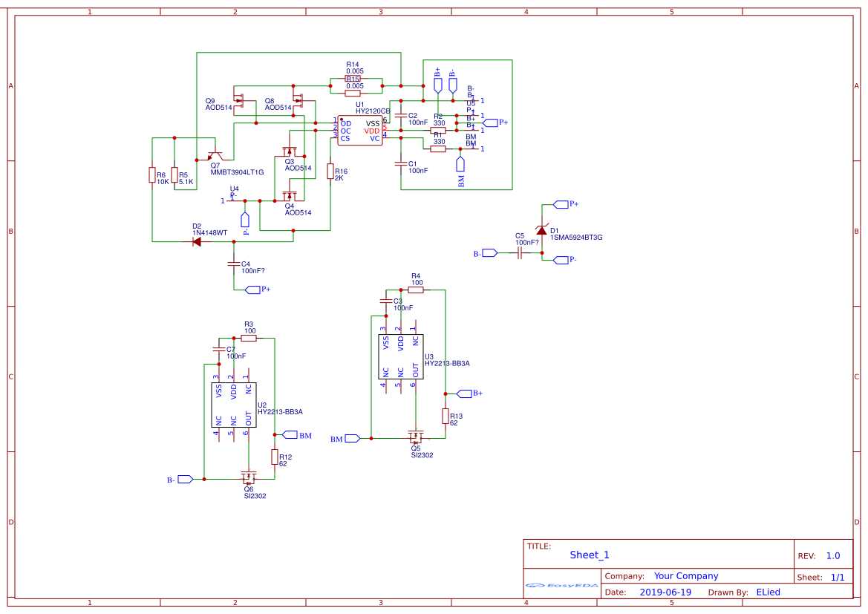Click the P- net port under U4
This screenshot has height=614, width=868.
245,220
